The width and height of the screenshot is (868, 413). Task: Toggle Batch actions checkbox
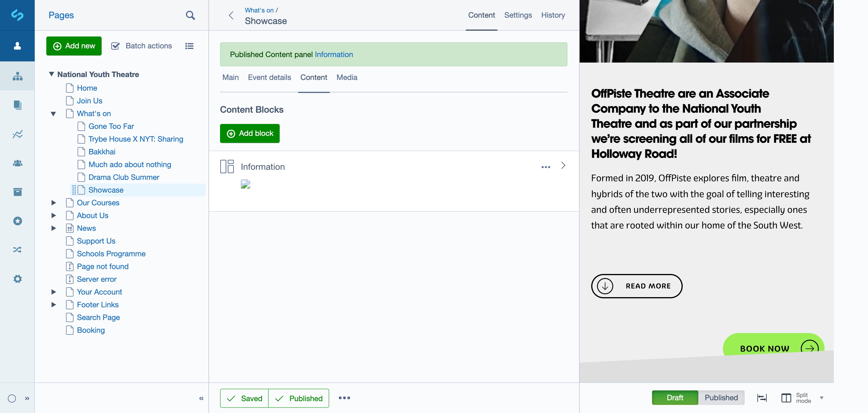[115, 46]
